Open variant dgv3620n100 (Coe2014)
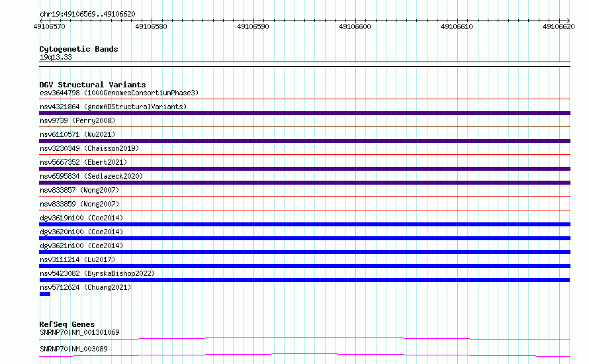This screenshot has width=589, height=364. pos(81,232)
